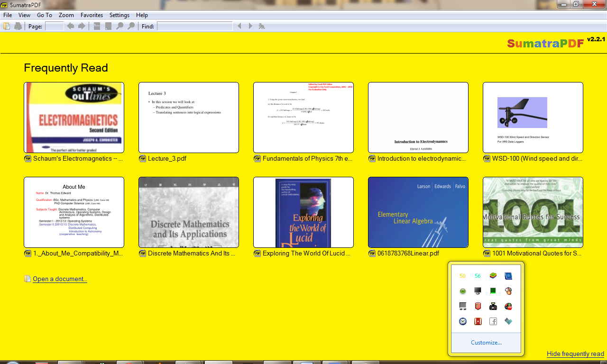Open the Zoom menu
Image resolution: width=607 pixels, height=364 pixels.
[66, 15]
